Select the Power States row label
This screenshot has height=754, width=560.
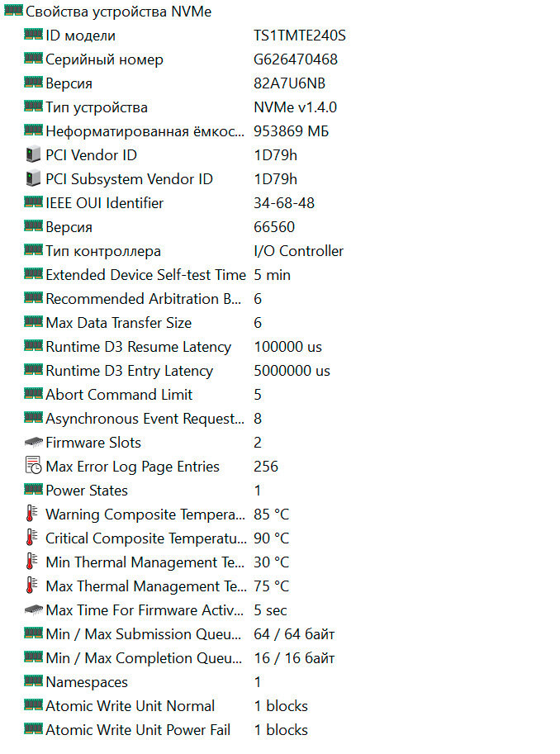pyautogui.click(x=87, y=491)
